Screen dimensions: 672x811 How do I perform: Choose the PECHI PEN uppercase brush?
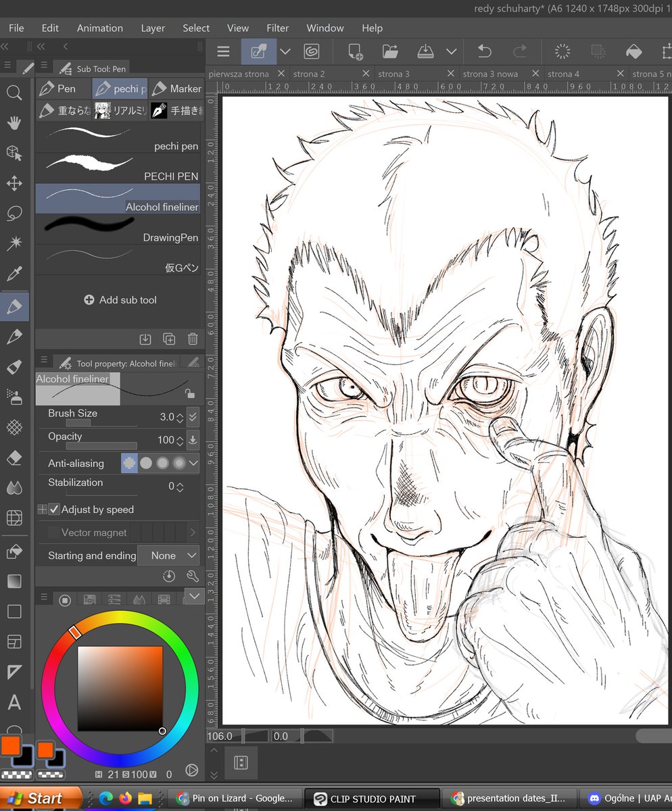(118, 168)
